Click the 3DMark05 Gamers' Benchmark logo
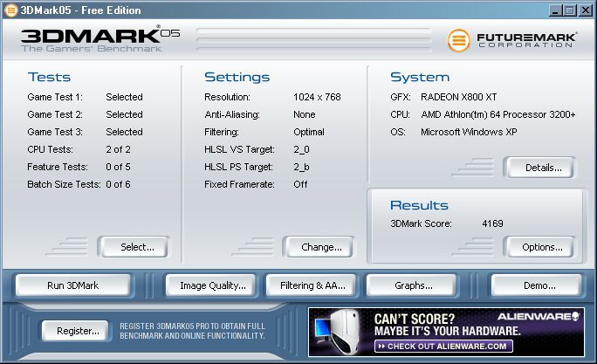The height and width of the screenshot is (364, 597). coord(100,38)
